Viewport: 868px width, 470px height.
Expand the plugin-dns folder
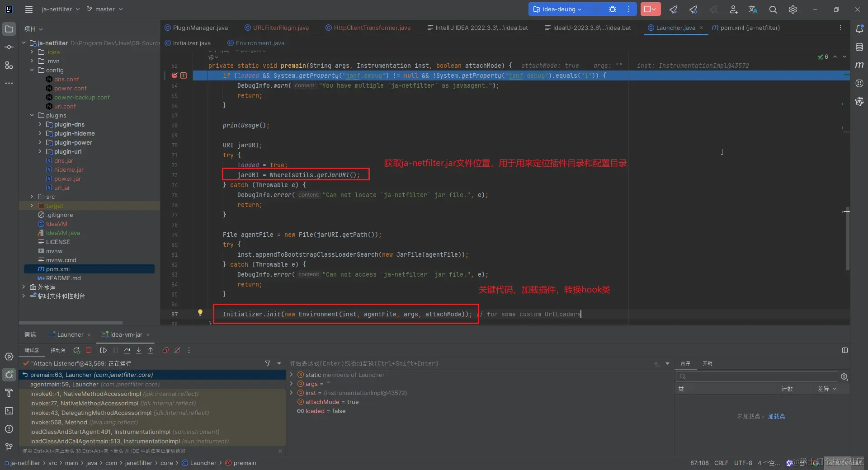click(x=40, y=124)
